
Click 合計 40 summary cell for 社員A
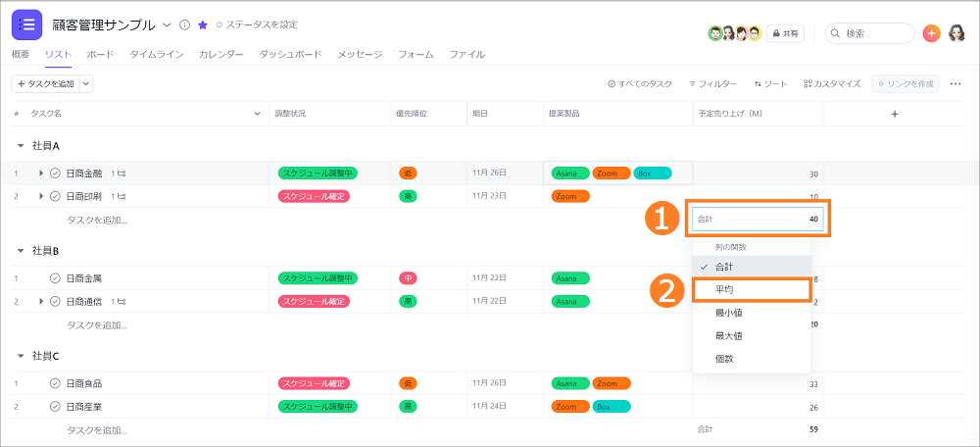(758, 220)
